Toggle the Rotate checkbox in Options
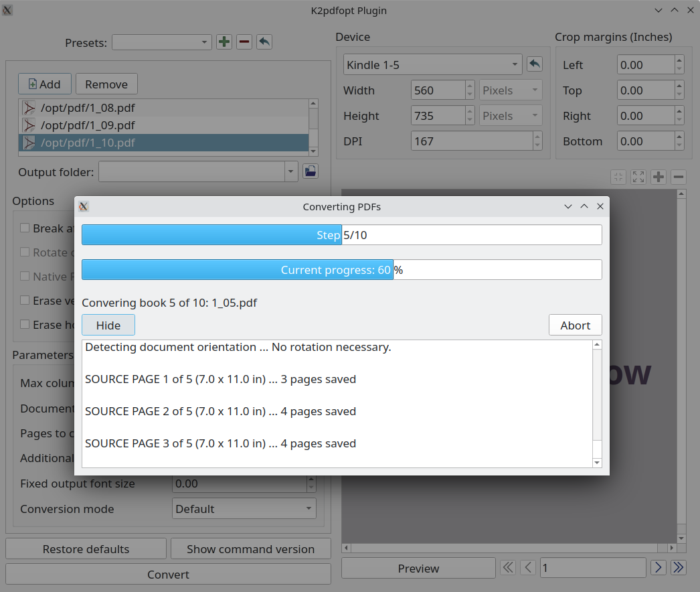The image size is (700, 592). click(x=25, y=252)
